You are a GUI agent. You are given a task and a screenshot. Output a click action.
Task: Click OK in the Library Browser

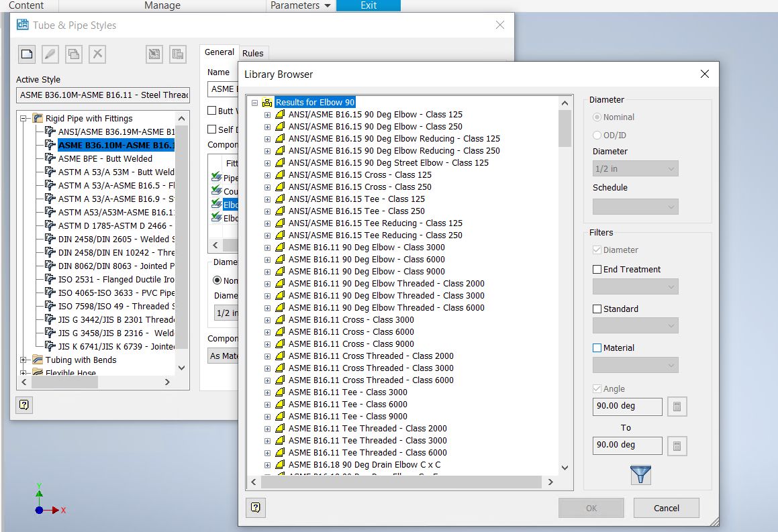[591, 508]
